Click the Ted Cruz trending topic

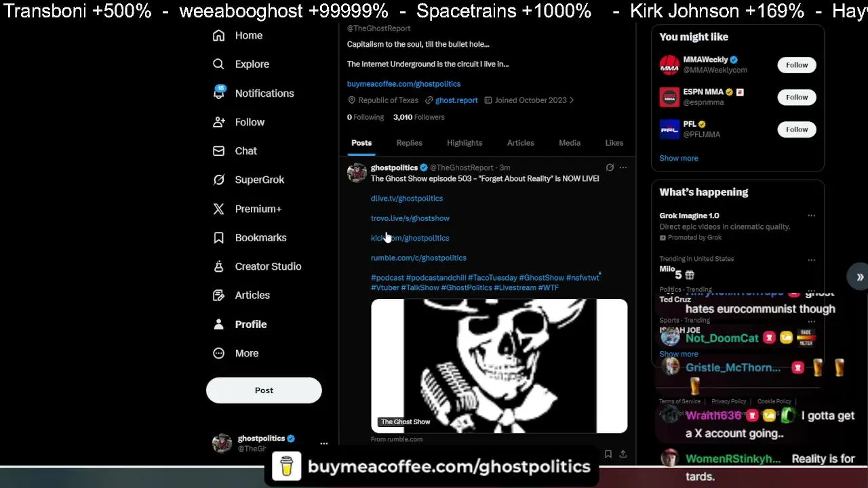pos(675,300)
